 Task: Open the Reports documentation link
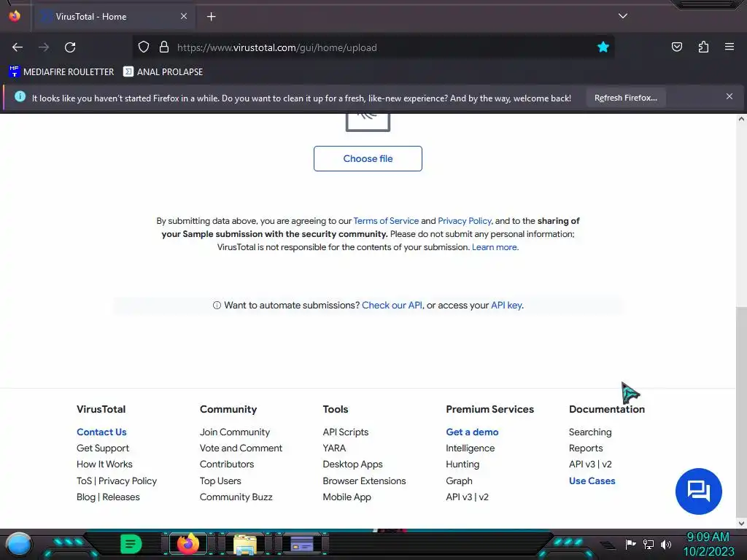(x=586, y=448)
